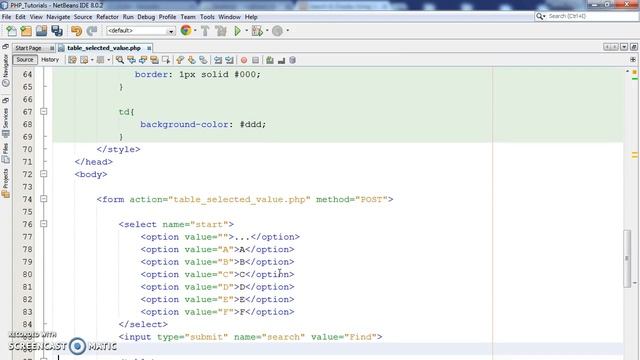Switch to Source view
Image resolution: width=640 pixels, height=360 pixels.
[25, 60]
